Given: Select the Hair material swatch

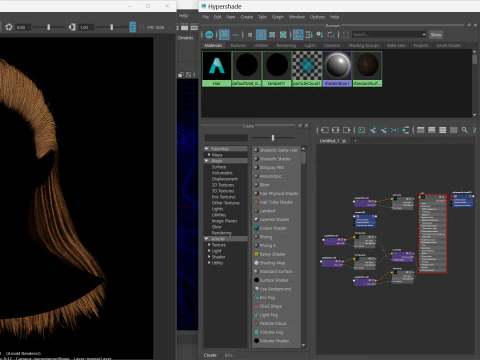Looking at the screenshot, I should click(217, 69).
